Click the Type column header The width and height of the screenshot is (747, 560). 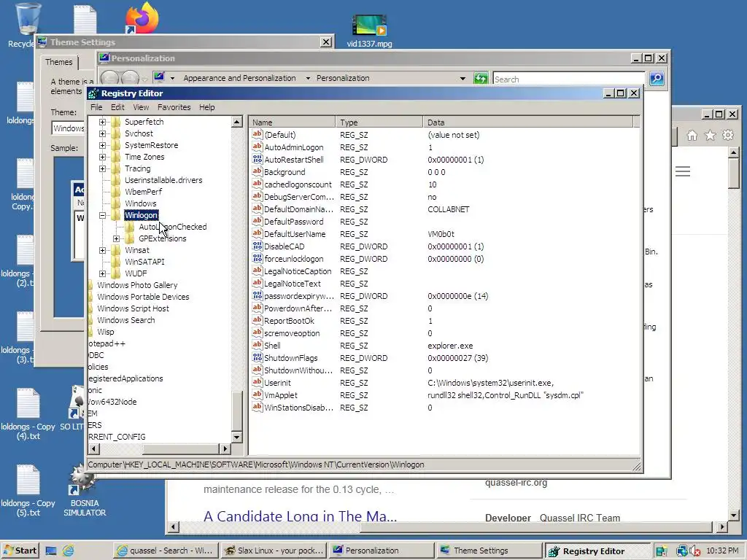pyautogui.click(x=379, y=122)
